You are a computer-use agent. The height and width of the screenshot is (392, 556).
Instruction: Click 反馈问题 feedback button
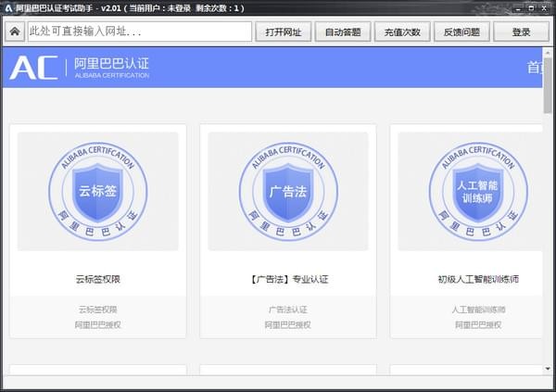tap(462, 32)
